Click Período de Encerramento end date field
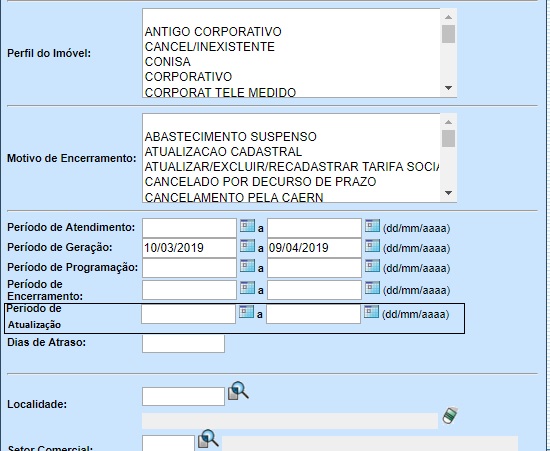The image size is (550, 451). point(314,290)
